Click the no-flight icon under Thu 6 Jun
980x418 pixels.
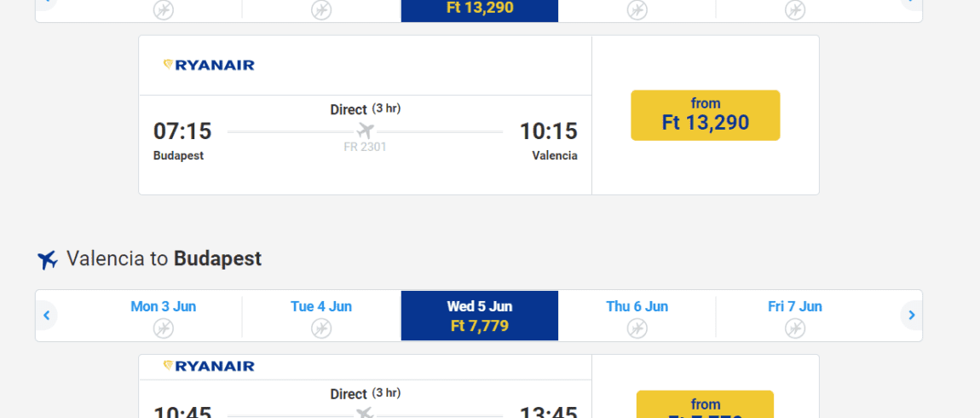(637, 328)
